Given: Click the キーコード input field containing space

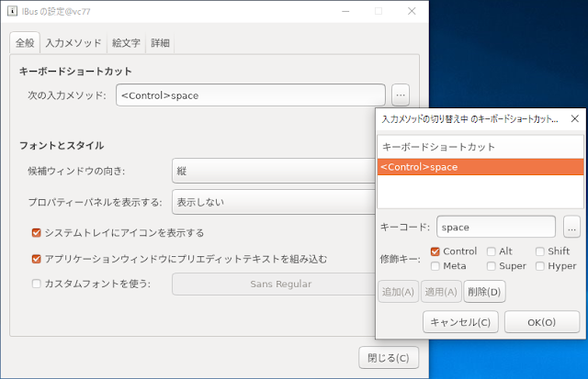Looking at the screenshot, I should (x=496, y=227).
